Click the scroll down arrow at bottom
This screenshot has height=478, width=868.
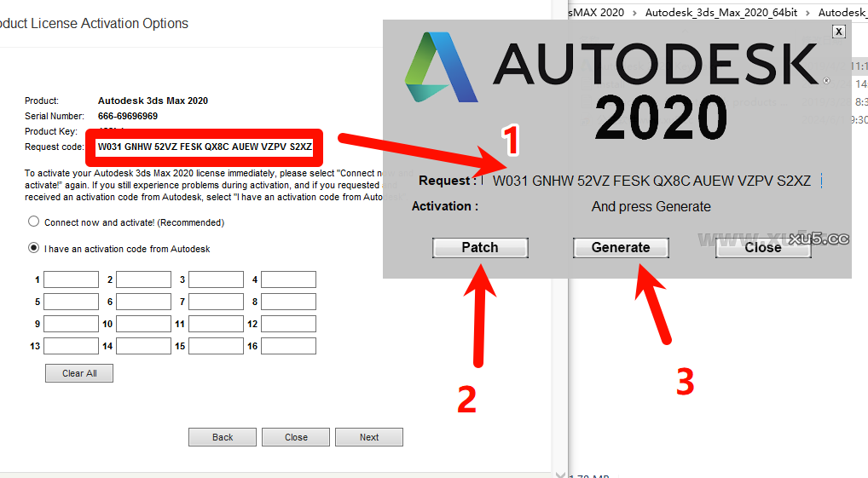click(560, 473)
